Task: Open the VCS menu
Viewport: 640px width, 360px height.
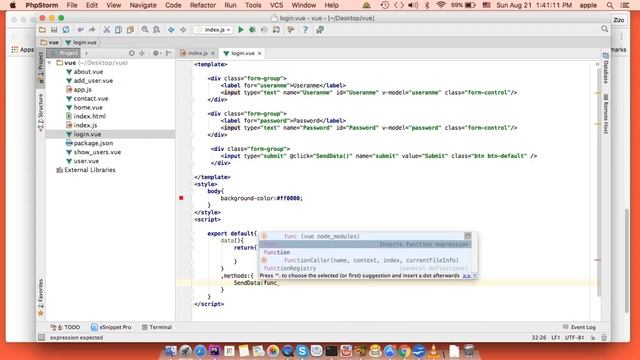Action: 276,5
